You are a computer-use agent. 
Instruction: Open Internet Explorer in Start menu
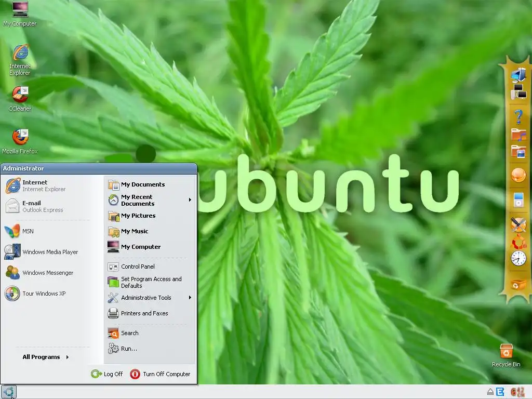pyautogui.click(x=47, y=185)
